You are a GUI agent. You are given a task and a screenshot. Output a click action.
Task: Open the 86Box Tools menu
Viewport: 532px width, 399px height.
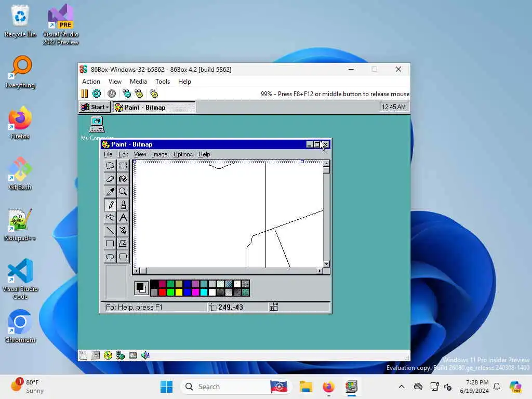(x=163, y=82)
